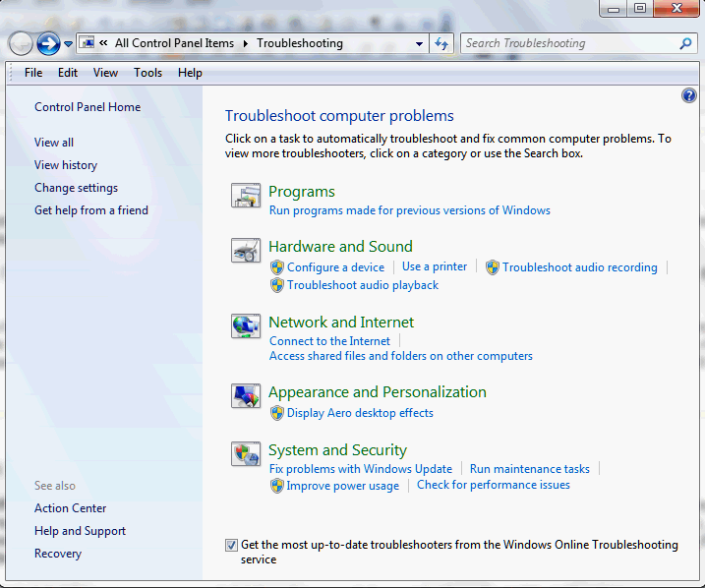Click the magnifier search icon
Screen dimensions: 705x588
pyautogui.click(x=685, y=43)
